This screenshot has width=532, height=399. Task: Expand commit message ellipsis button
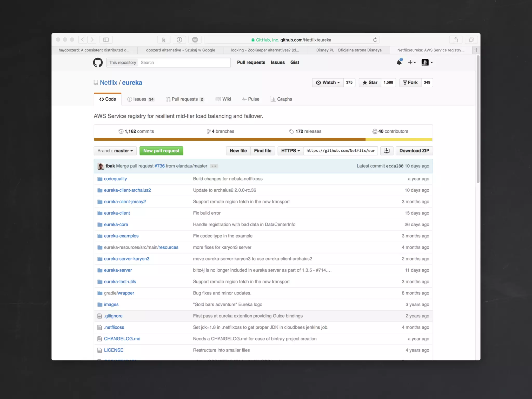click(214, 166)
